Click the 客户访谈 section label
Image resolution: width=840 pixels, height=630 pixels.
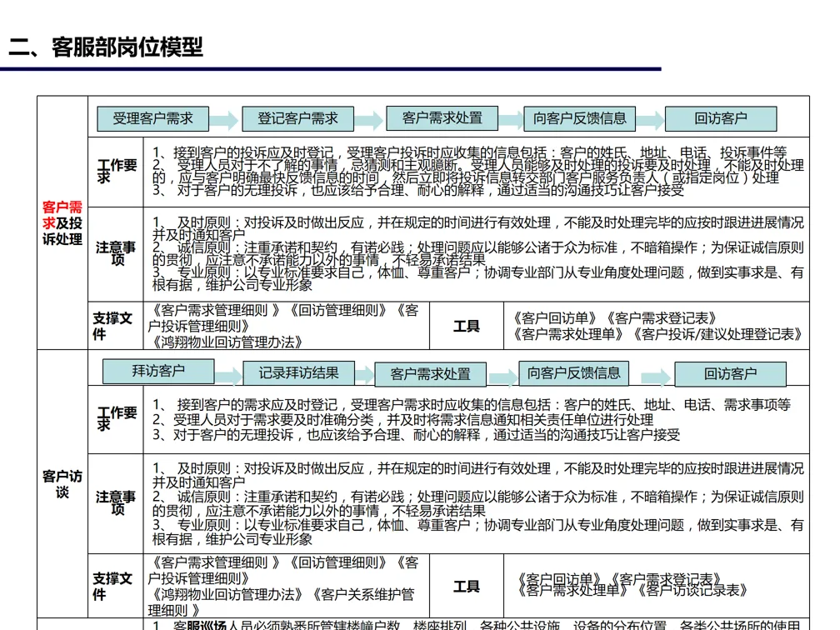[x=62, y=484]
